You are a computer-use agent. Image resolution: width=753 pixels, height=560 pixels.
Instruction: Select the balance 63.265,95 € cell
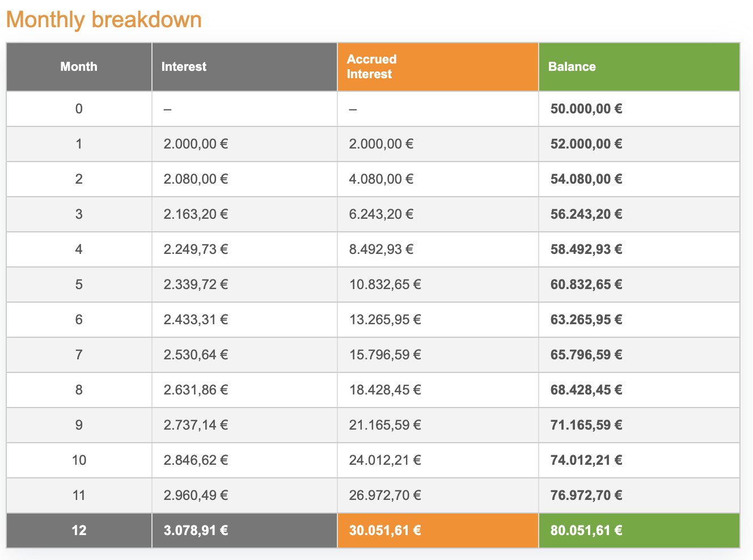[x=586, y=320]
